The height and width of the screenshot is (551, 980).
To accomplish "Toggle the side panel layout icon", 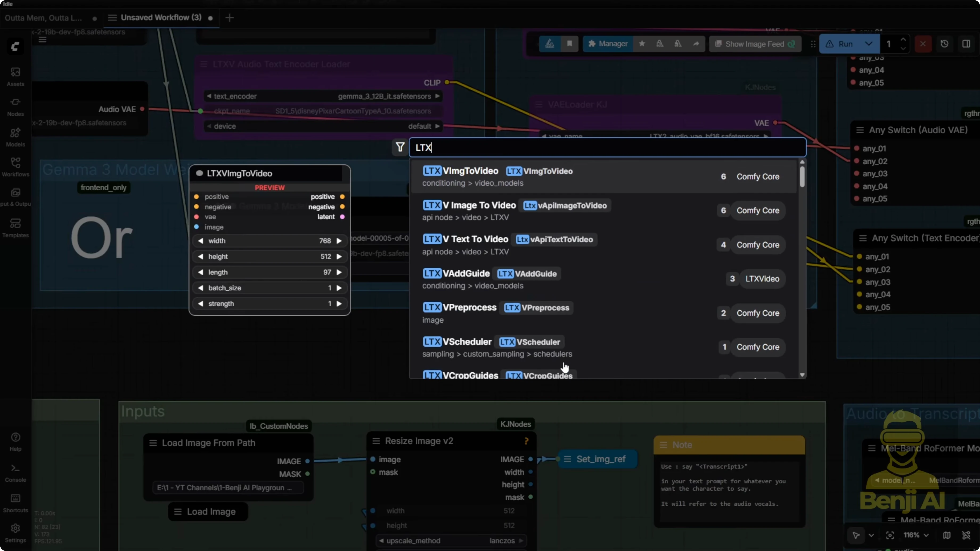I will [x=966, y=44].
